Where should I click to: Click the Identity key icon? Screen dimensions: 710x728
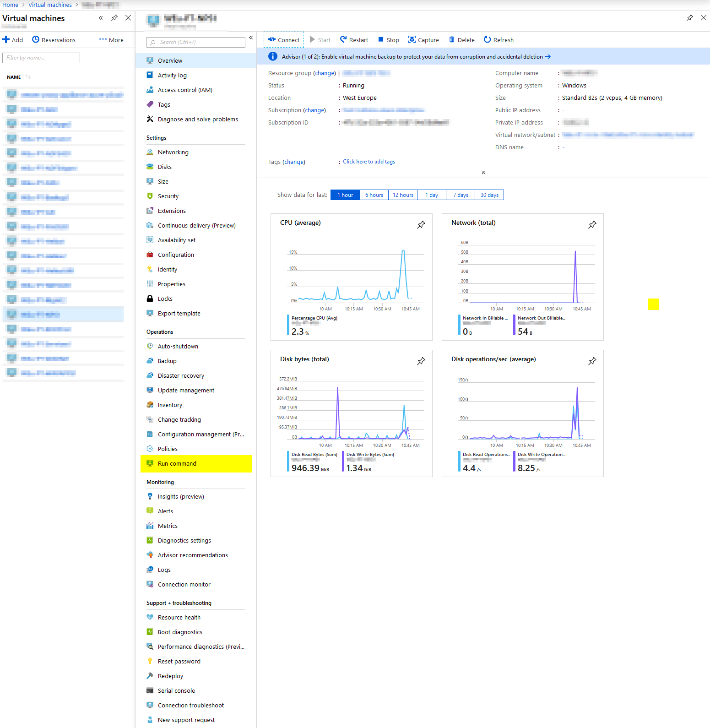[150, 269]
